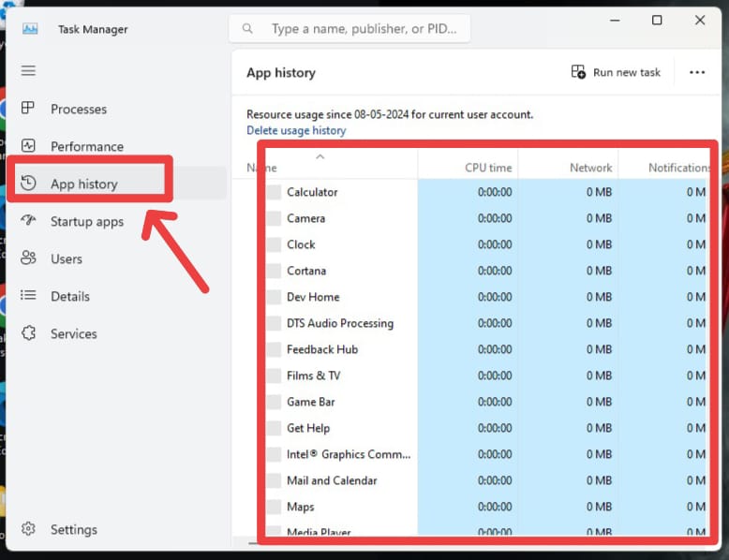
Task: Select the Intel Graphics Comm... row
Action: [x=349, y=454]
